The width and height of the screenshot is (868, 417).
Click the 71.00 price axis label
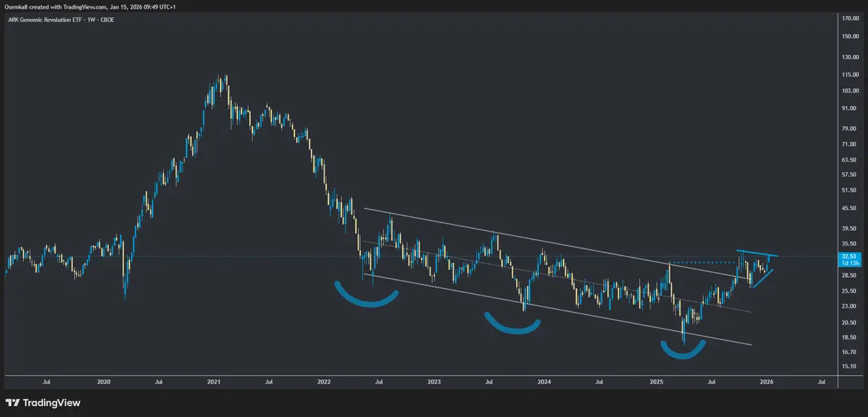(x=850, y=144)
